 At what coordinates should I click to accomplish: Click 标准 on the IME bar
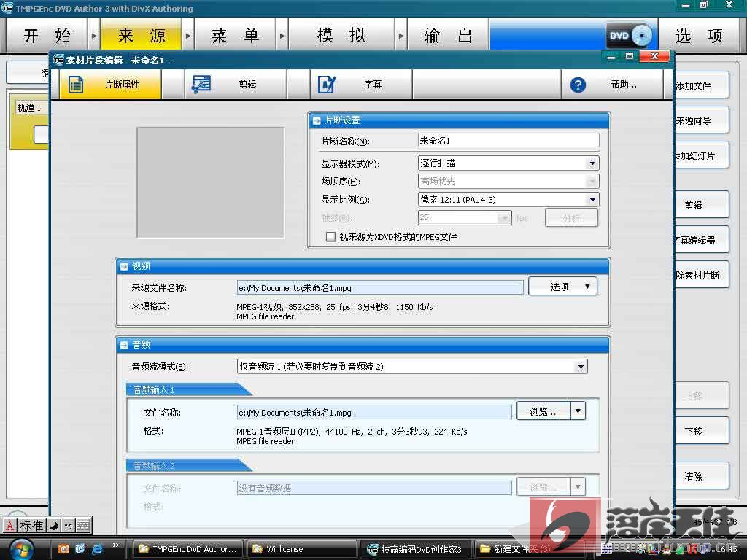coord(32,526)
